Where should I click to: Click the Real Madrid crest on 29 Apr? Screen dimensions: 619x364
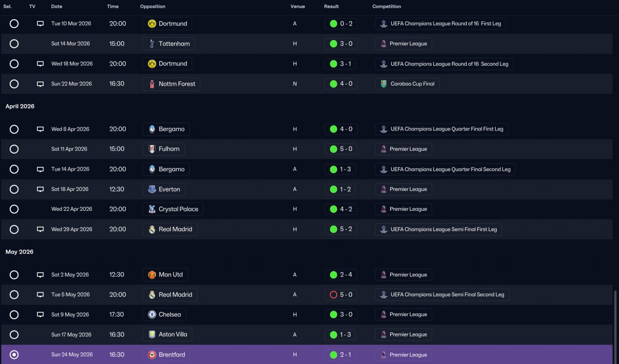coord(152,229)
